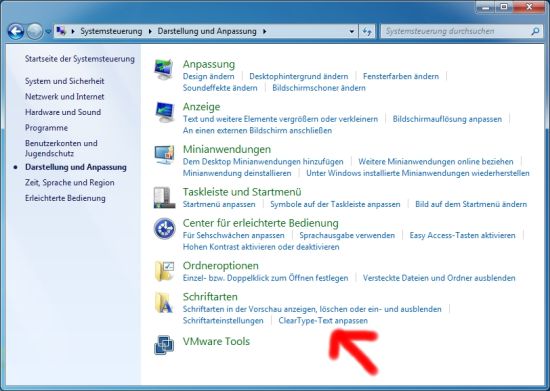
Task: Open Minianwendungen heading
Action: pyautogui.click(x=227, y=149)
